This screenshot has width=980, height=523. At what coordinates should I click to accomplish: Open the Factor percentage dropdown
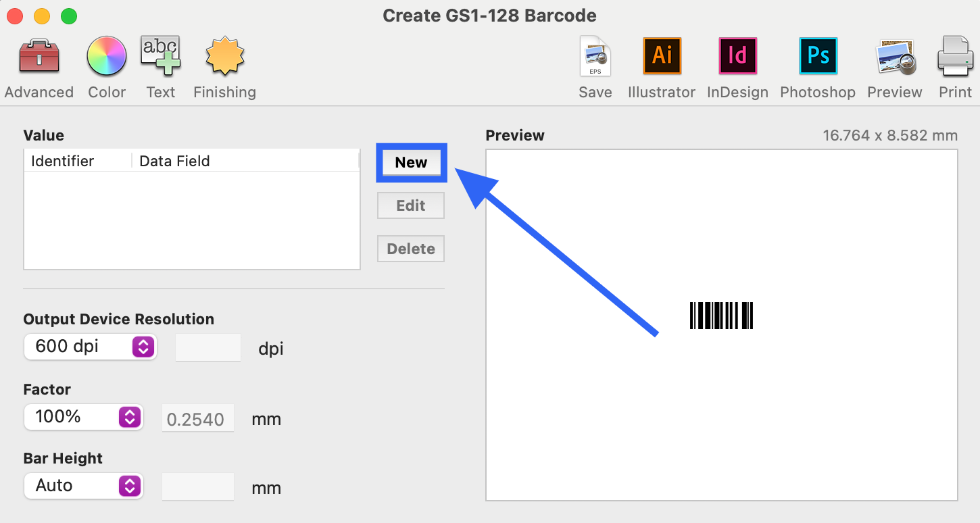[83, 417]
